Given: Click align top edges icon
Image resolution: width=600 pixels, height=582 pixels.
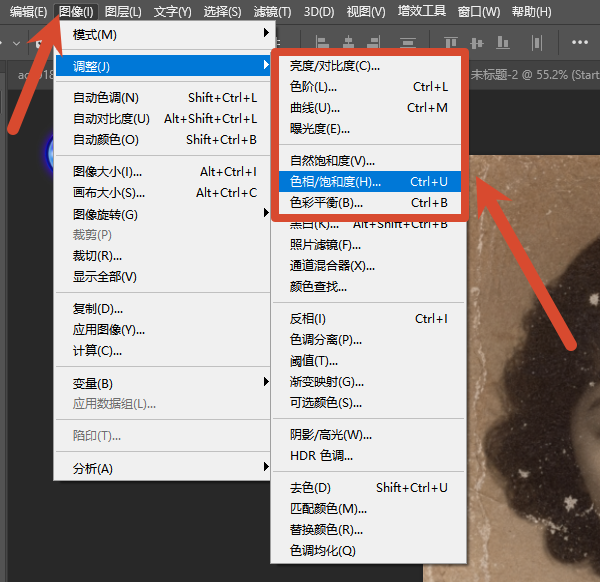Looking at the screenshot, I should (451, 42).
